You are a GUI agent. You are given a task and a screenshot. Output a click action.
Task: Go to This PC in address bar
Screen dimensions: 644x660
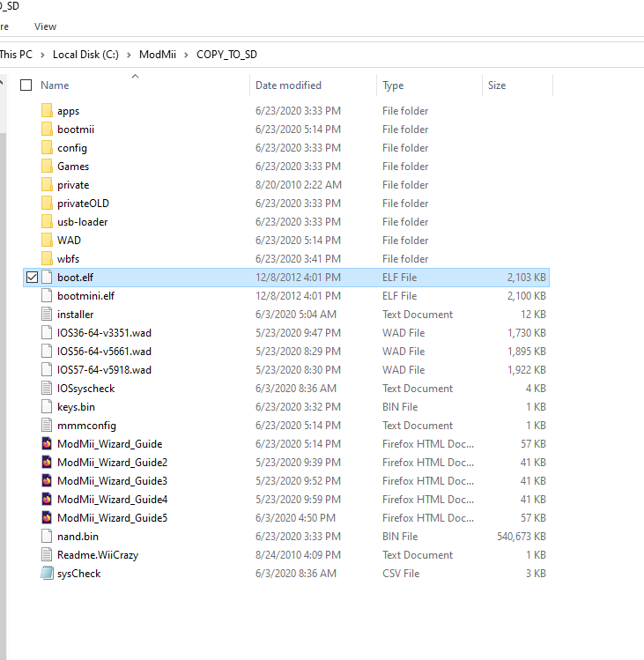pyautogui.click(x=16, y=55)
